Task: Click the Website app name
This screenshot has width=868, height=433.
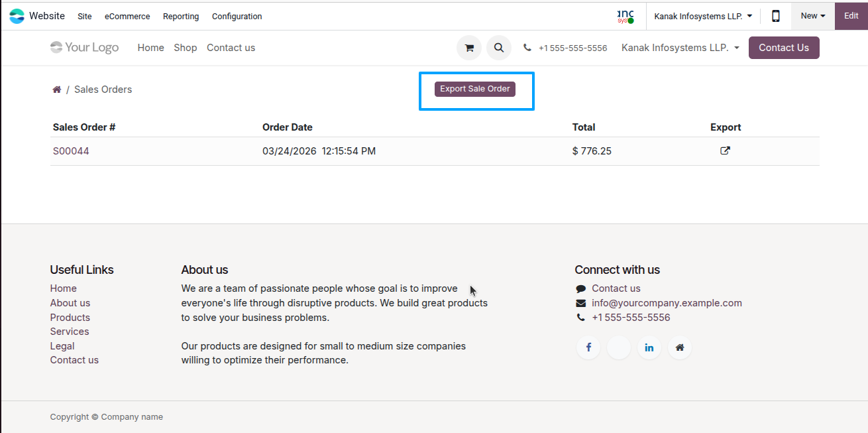Action: (47, 16)
